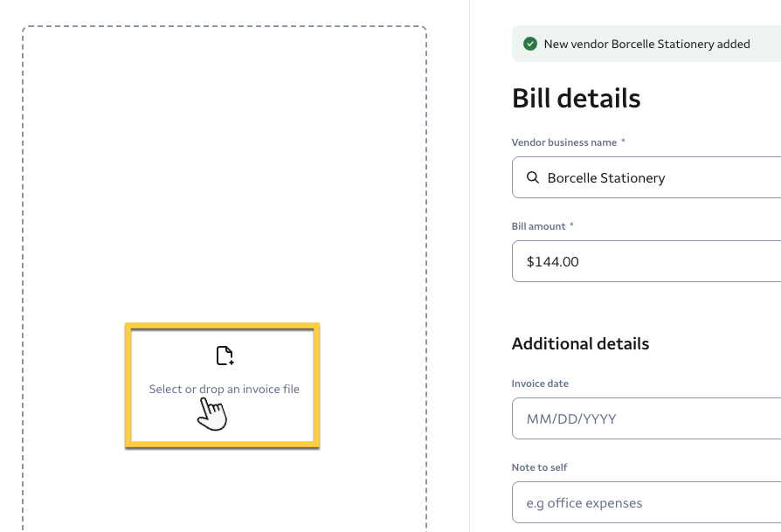Click the asterisk beside Bill amount

[573, 226]
